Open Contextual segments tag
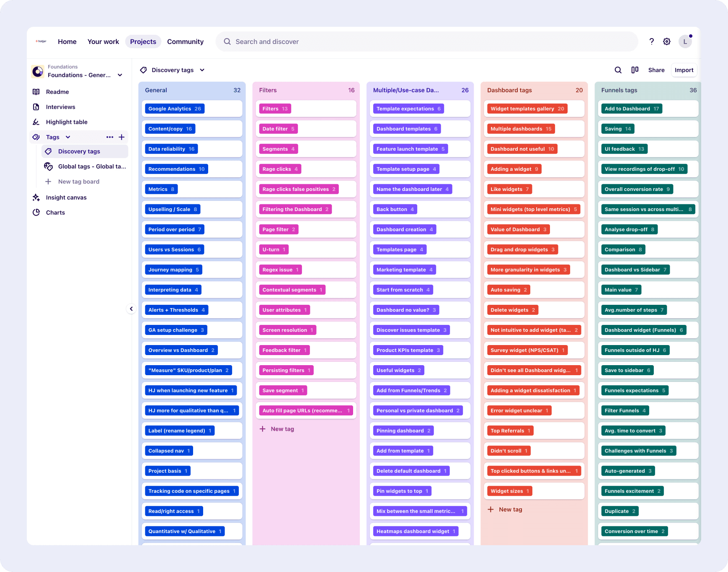The image size is (728, 572). (x=292, y=289)
